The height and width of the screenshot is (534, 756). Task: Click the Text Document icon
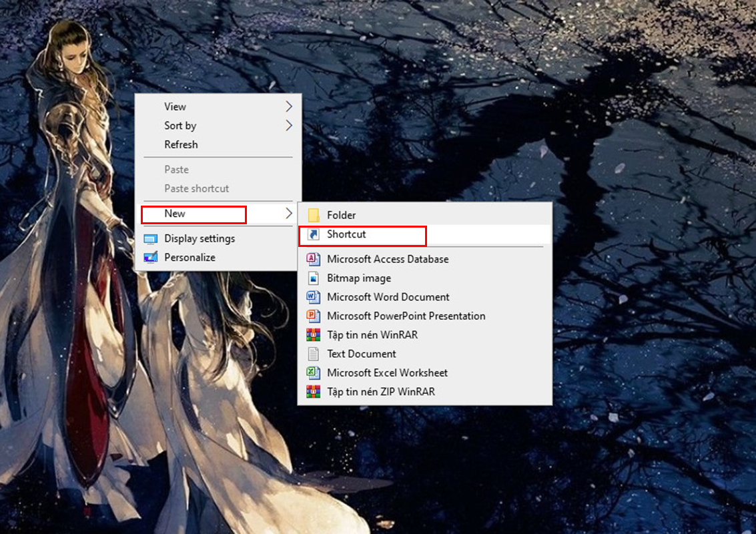click(x=313, y=354)
